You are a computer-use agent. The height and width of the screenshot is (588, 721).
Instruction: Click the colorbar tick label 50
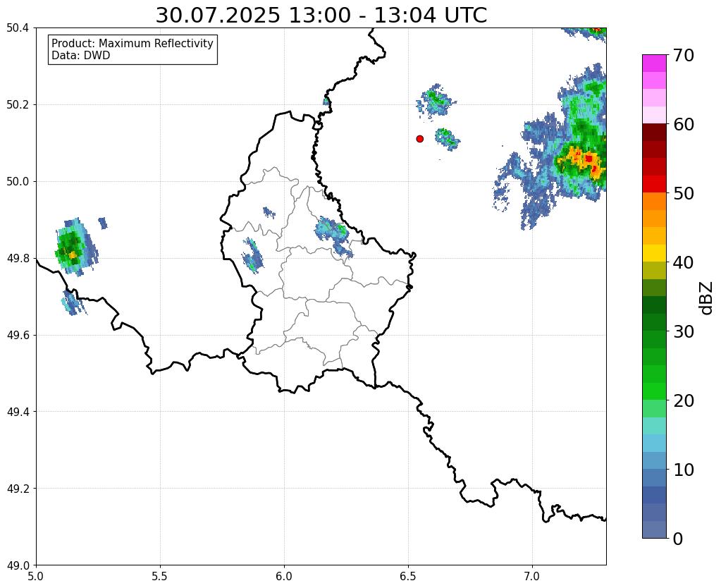coord(684,193)
